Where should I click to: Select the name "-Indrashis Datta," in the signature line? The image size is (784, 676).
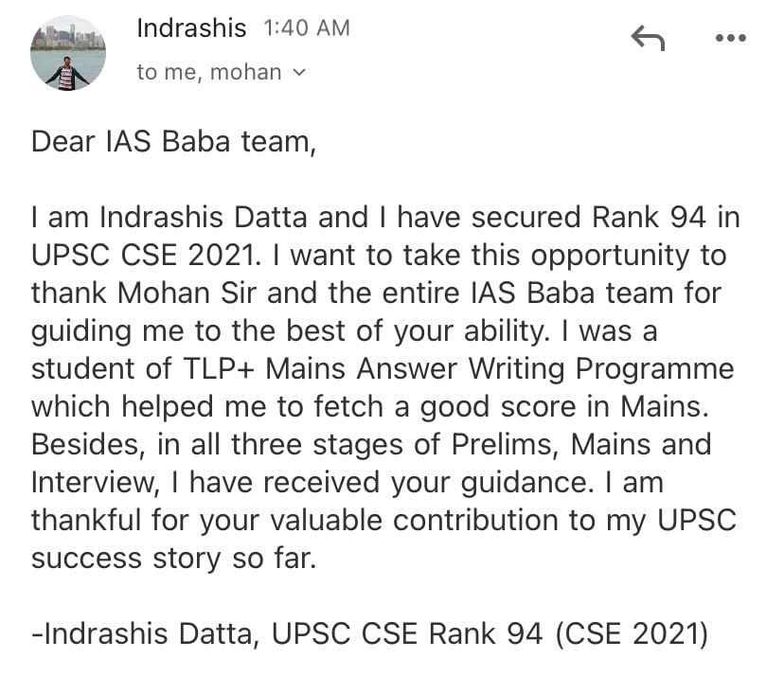coord(146,634)
